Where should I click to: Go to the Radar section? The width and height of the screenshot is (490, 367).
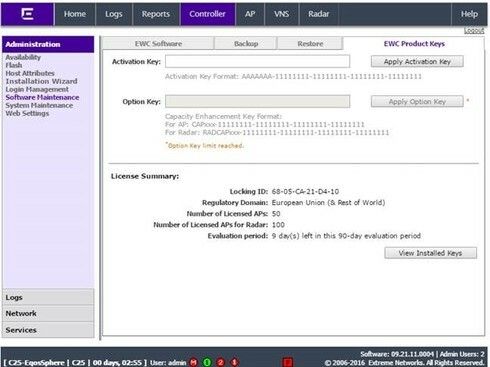(x=318, y=14)
